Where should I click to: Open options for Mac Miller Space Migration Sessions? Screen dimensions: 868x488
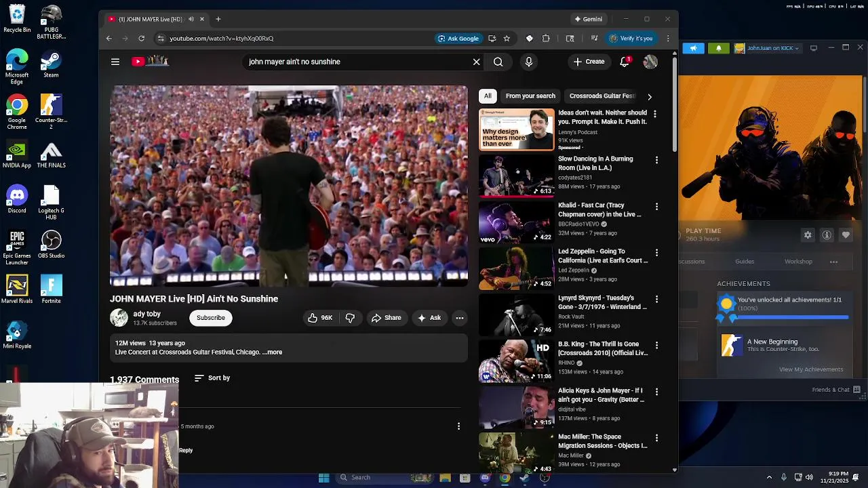656,439
